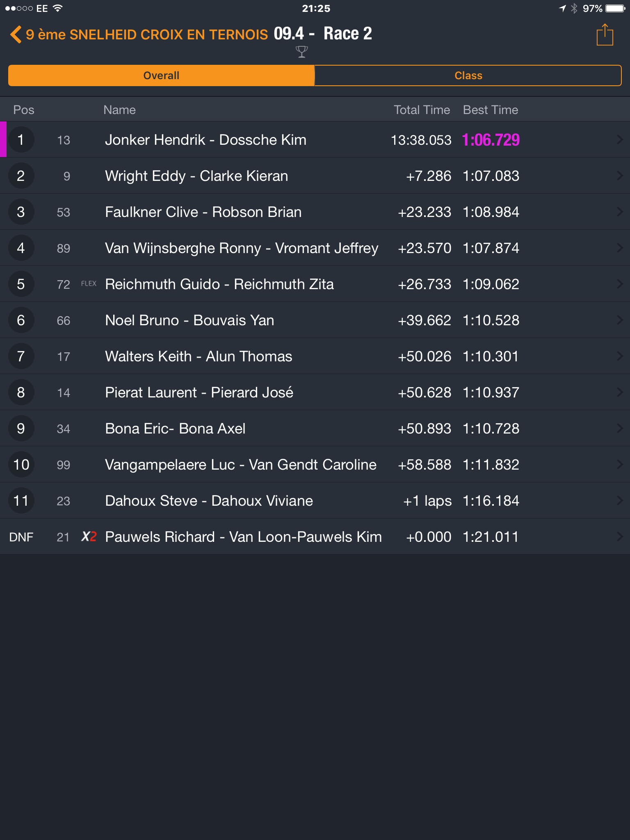Tap the orange back arrow icon
The height and width of the screenshot is (840, 630).
click(16, 34)
